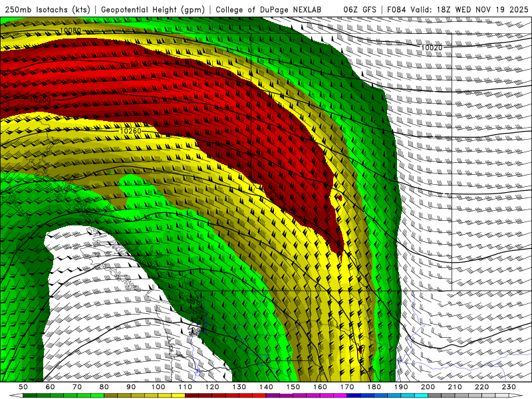
Task: Click the 110 value on the color scale
Action: tap(185, 387)
